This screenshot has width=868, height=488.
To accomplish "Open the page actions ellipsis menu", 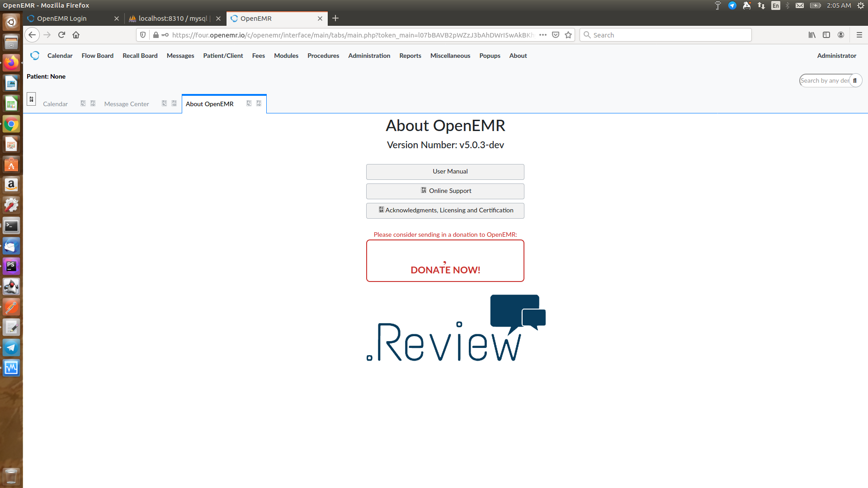I will pyautogui.click(x=542, y=35).
